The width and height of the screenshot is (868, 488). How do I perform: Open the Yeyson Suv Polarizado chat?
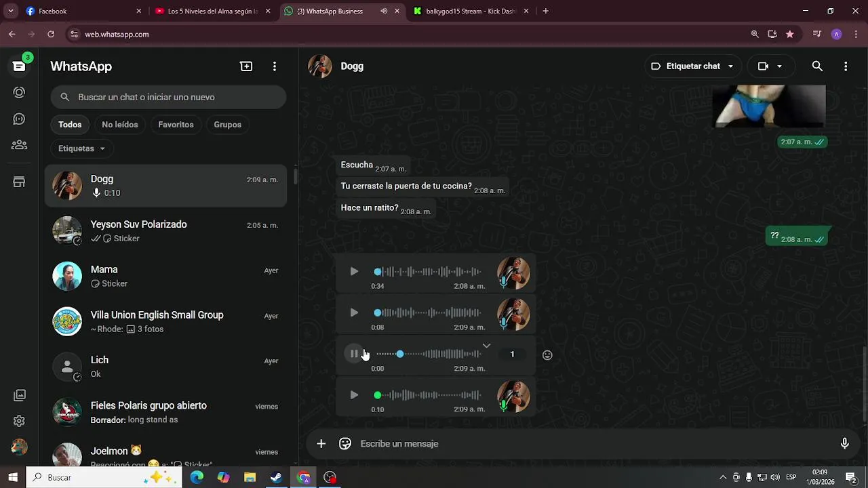(165, 231)
